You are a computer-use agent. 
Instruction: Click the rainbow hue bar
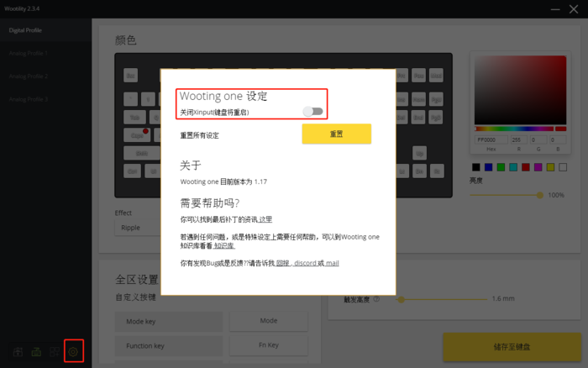(x=514, y=129)
